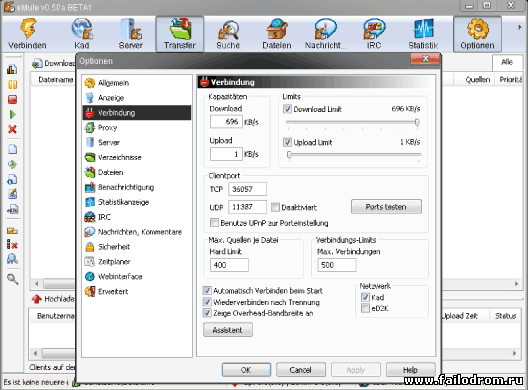Select IRC in options list
This screenshot has width=528, height=390.
[137, 217]
